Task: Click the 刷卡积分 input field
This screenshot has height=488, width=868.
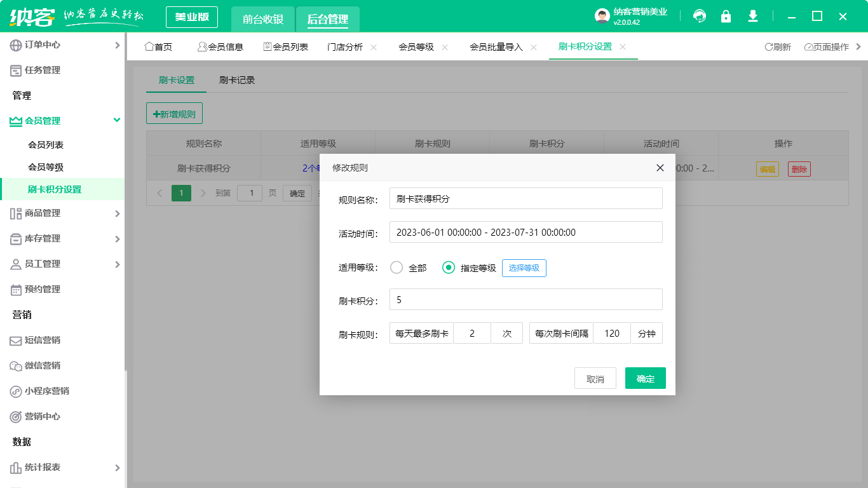Action: point(526,299)
